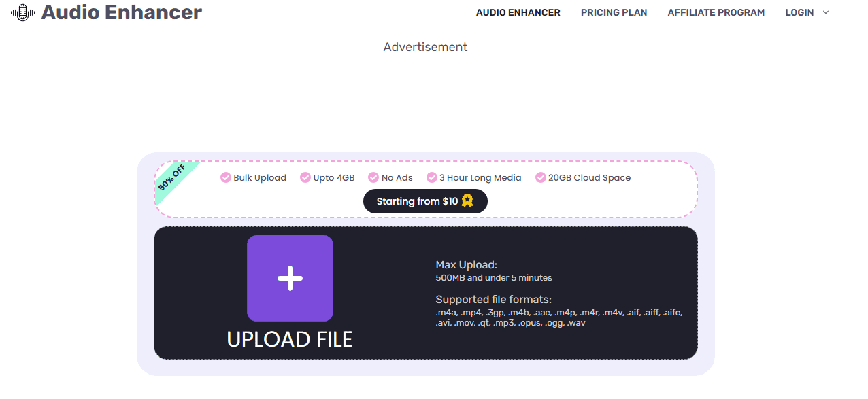Click the microphone logo icon

pos(21,12)
